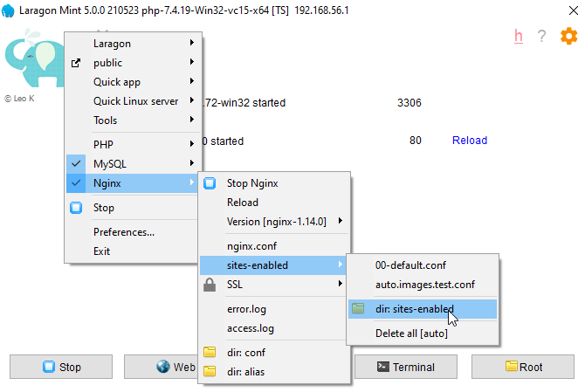
Task: Click the question mark help icon
Action: (x=542, y=37)
